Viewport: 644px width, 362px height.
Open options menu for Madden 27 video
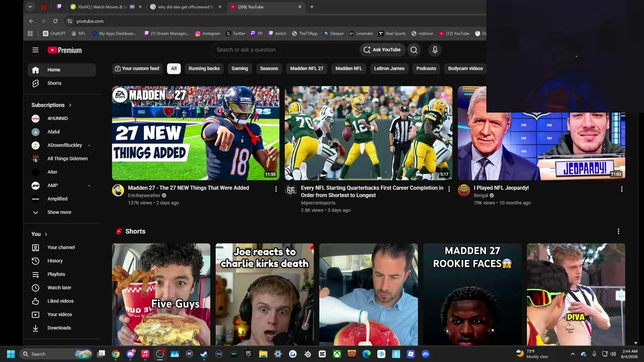pos(276,189)
